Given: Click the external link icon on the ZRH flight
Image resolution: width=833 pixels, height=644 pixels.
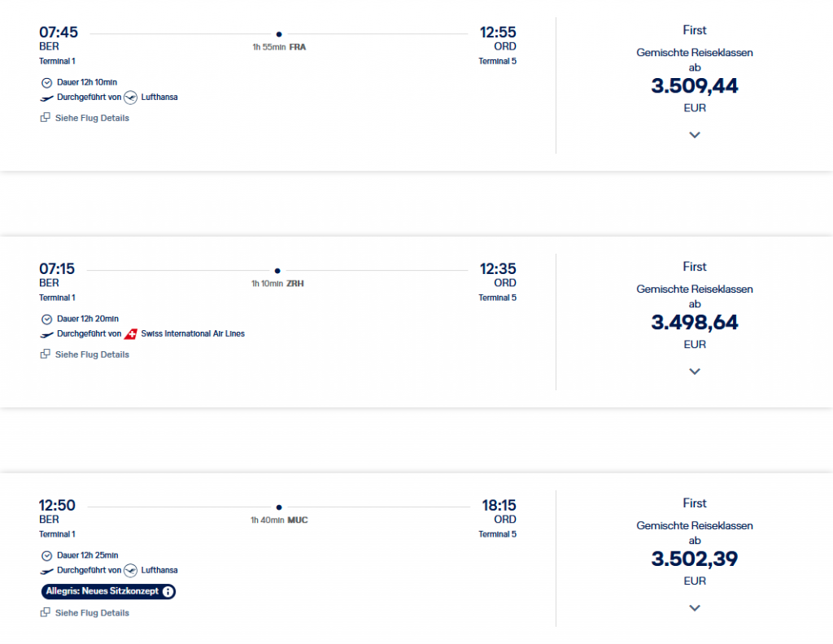Looking at the screenshot, I should coord(46,355).
